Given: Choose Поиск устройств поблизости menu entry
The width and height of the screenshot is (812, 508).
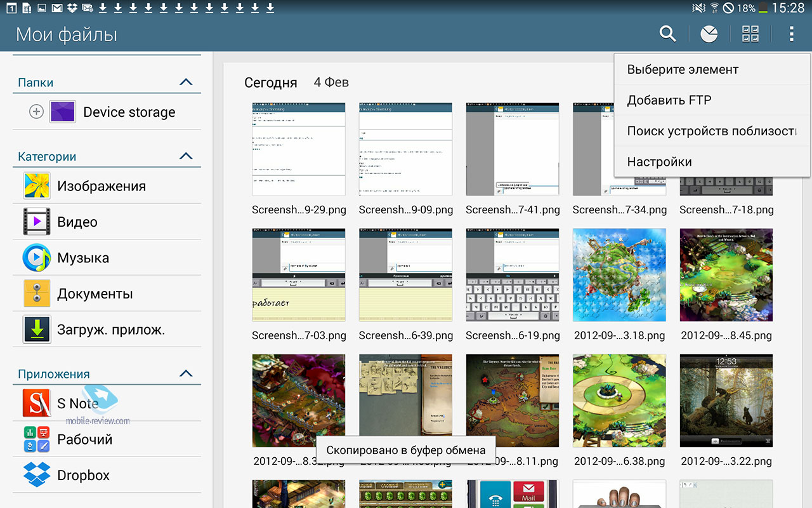Looking at the screenshot, I should [712, 131].
